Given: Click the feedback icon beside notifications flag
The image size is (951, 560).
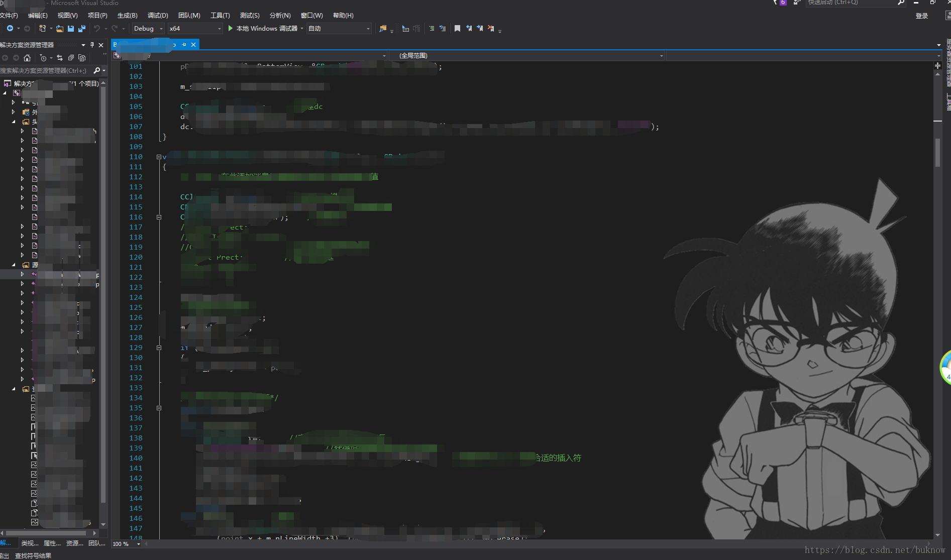Looking at the screenshot, I should point(797,3).
